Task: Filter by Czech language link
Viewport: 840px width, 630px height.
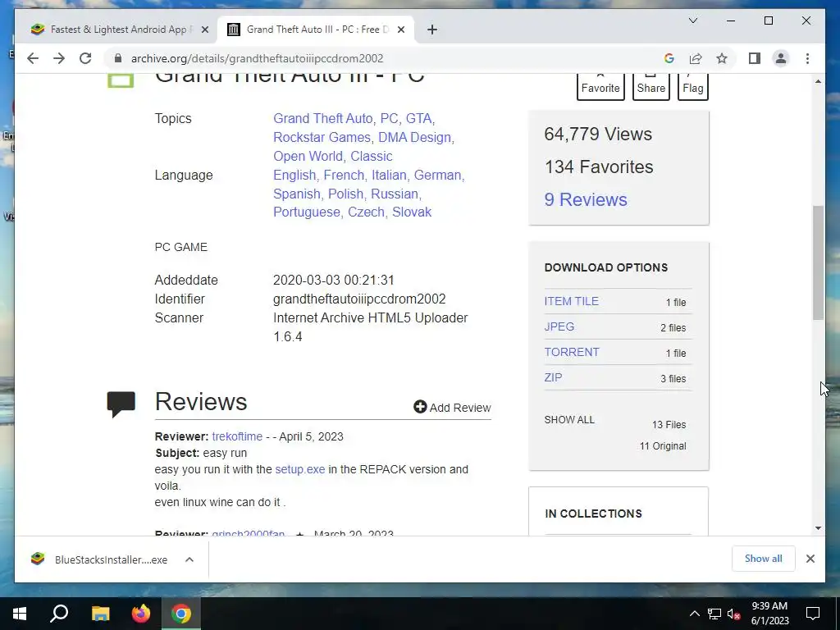Action: point(366,212)
